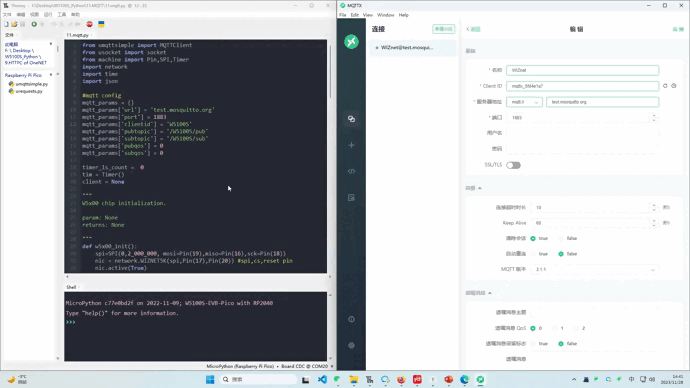Collapse the Last Will section arrow
Image resolution: width=690 pixels, height=388 pixels.
(x=489, y=293)
